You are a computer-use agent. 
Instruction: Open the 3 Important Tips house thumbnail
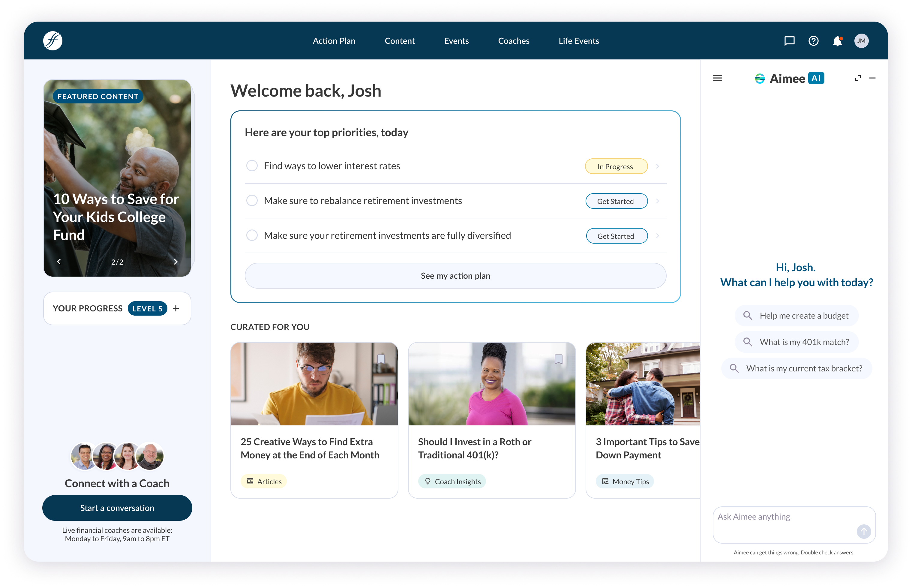643,384
